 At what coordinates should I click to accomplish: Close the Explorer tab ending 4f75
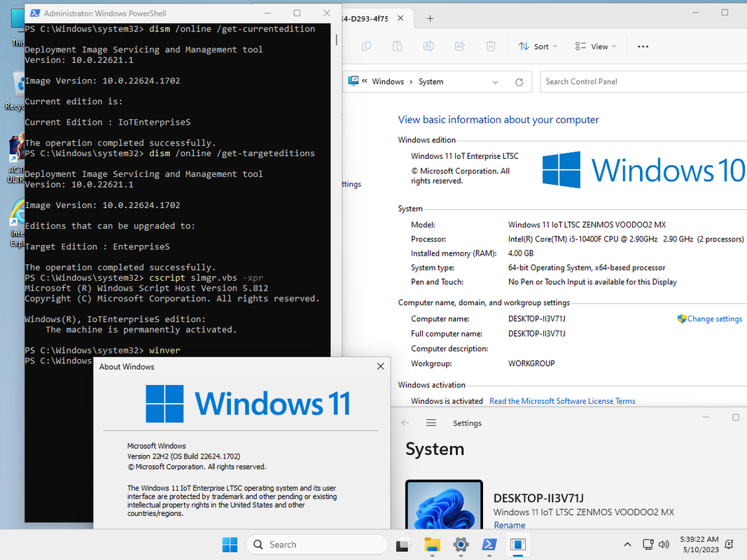tap(400, 18)
